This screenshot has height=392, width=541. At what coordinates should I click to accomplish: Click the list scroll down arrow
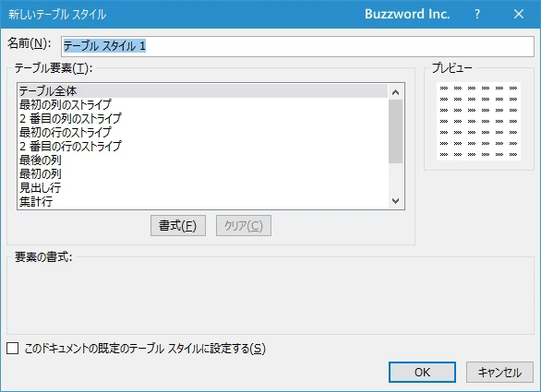pos(396,201)
